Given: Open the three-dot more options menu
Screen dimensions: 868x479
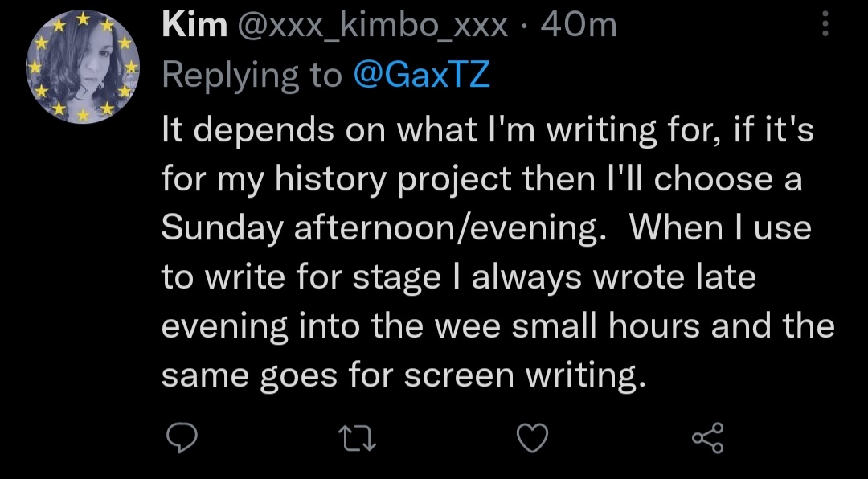Looking at the screenshot, I should [824, 25].
